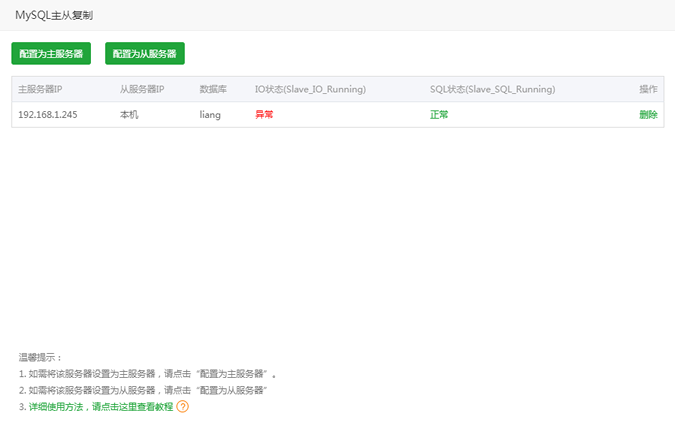Image resolution: width=675 pixels, height=443 pixels.
Task: Click the red 异常 IO status
Action: coord(264,115)
